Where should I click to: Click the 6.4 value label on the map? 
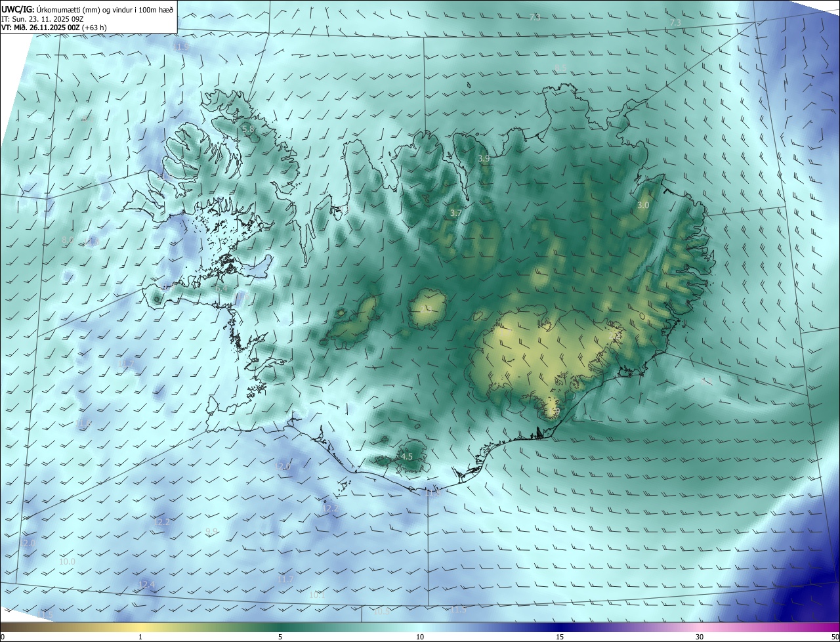pos(221,288)
